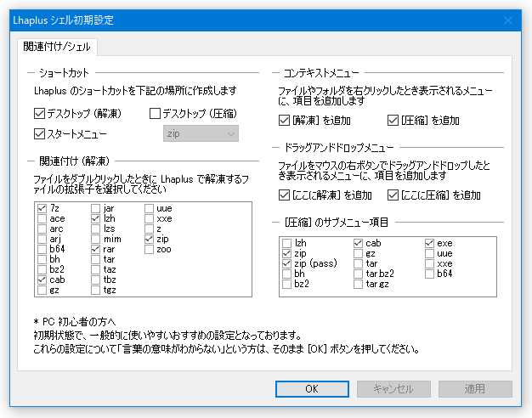Check lzs extension in association list
This screenshot has height=418, width=532.
point(96,229)
